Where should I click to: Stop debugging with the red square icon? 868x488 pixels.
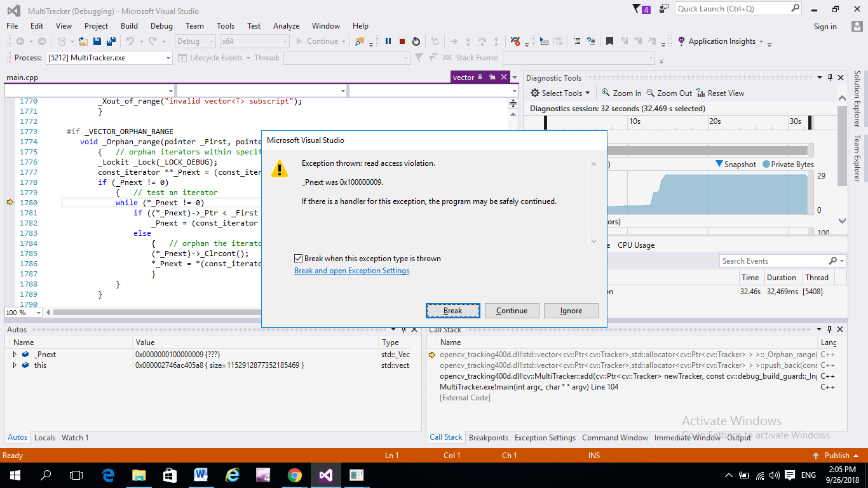pos(402,41)
